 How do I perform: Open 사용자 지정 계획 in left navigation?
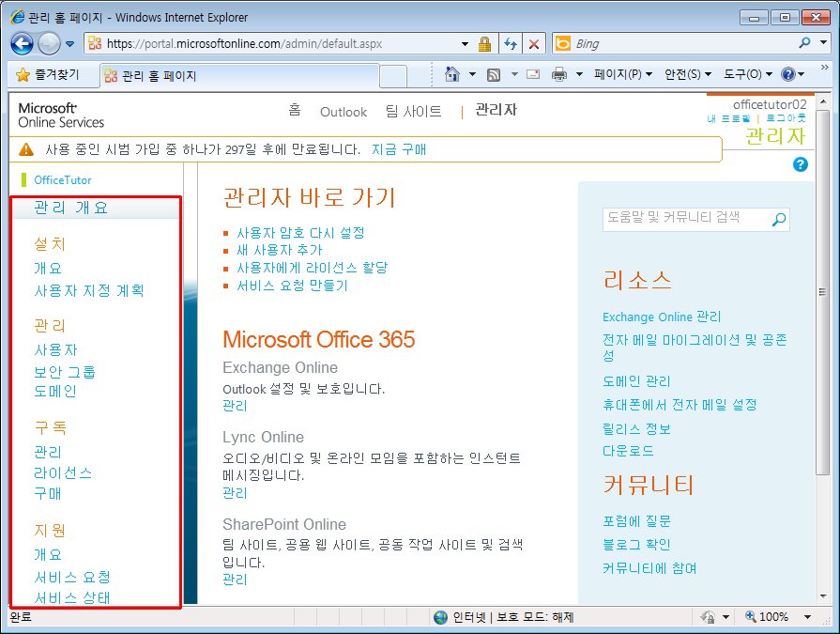point(89,290)
